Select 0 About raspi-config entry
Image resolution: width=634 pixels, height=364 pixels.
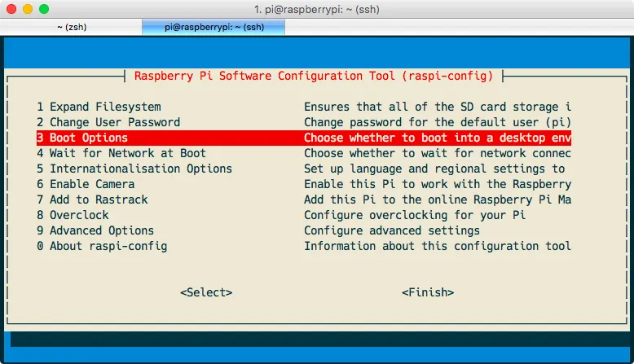pyautogui.click(x=102, y=246)
